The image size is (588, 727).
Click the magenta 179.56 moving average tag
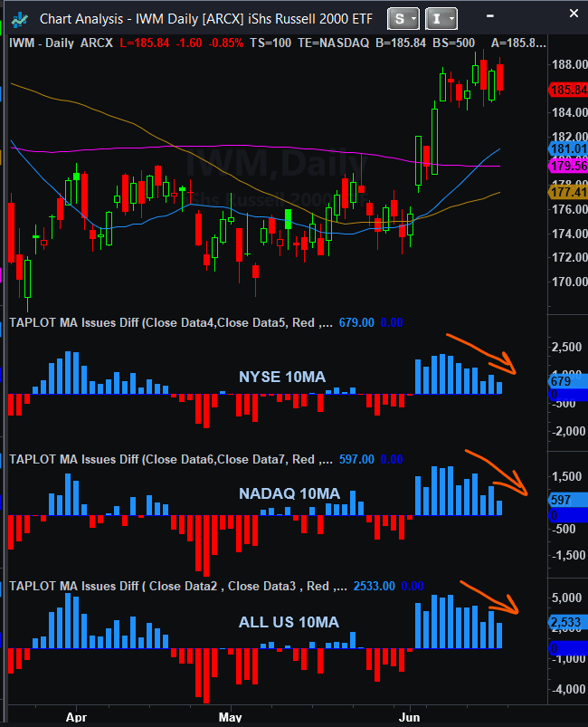pos(568,166)
